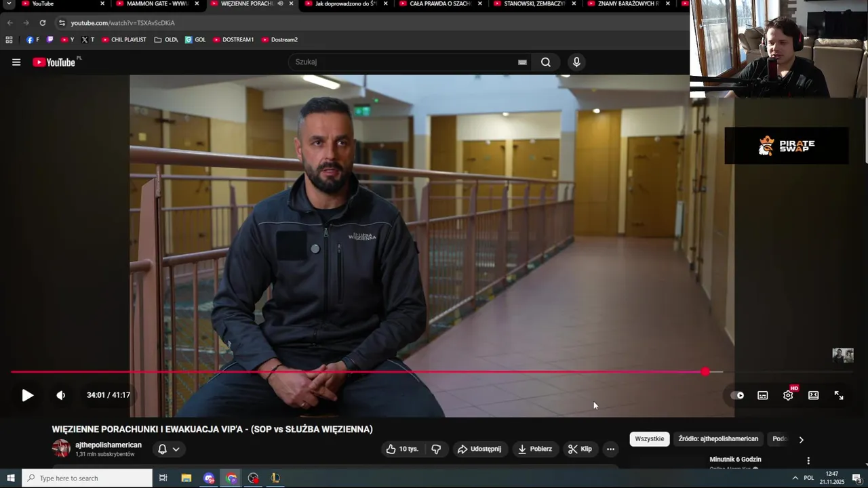Open File Explorer from taskbar
The width and height of the screenshot is (868, 488).
(186, 479)
